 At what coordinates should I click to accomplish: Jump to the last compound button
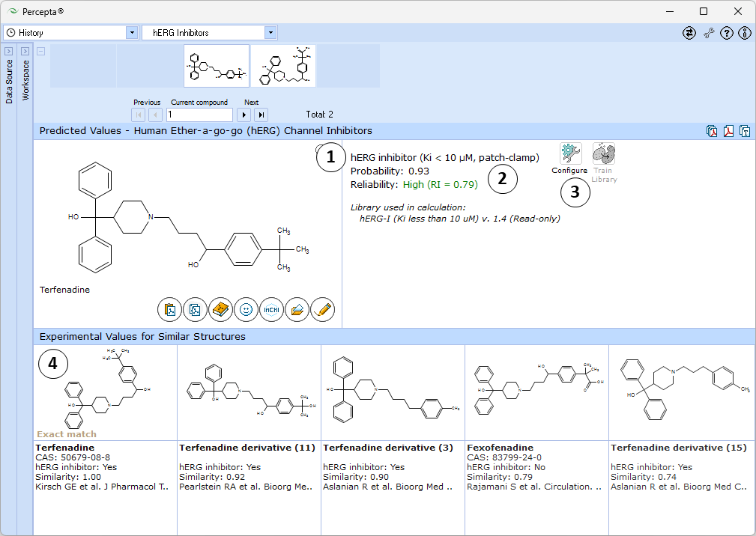pos(261,115)
